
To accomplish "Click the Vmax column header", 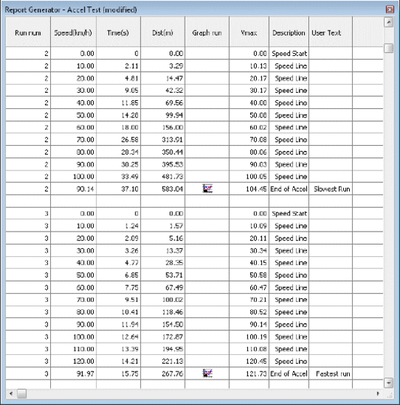I will [249, 32].
